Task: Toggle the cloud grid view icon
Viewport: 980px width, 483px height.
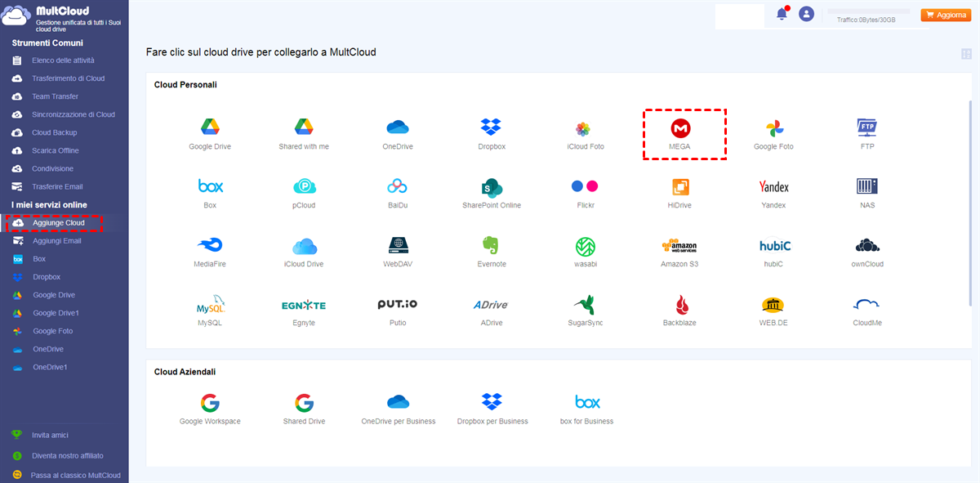Action: (967, 54)
